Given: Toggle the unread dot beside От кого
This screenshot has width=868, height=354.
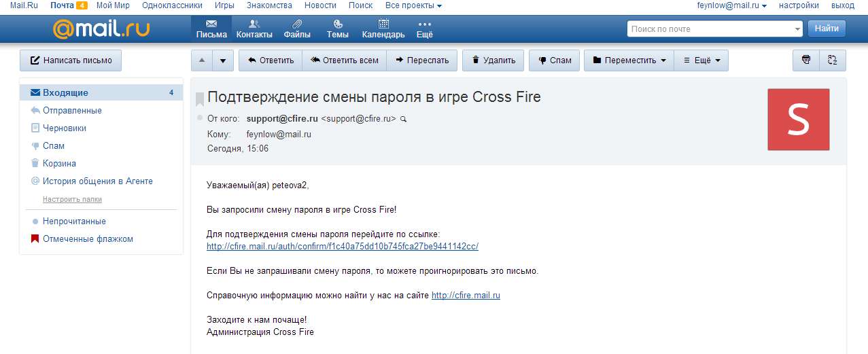Looking at the screenshot, I should (200, 118).
